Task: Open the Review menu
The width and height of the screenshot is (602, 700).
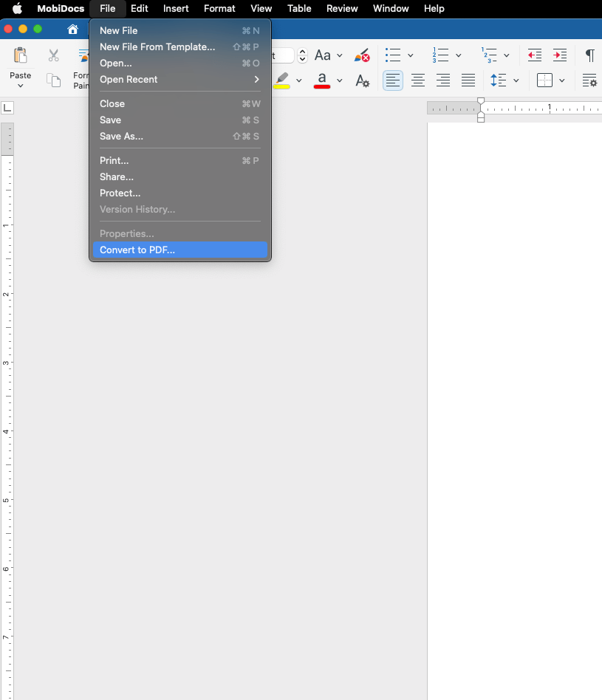Action: tap(342, 9)
